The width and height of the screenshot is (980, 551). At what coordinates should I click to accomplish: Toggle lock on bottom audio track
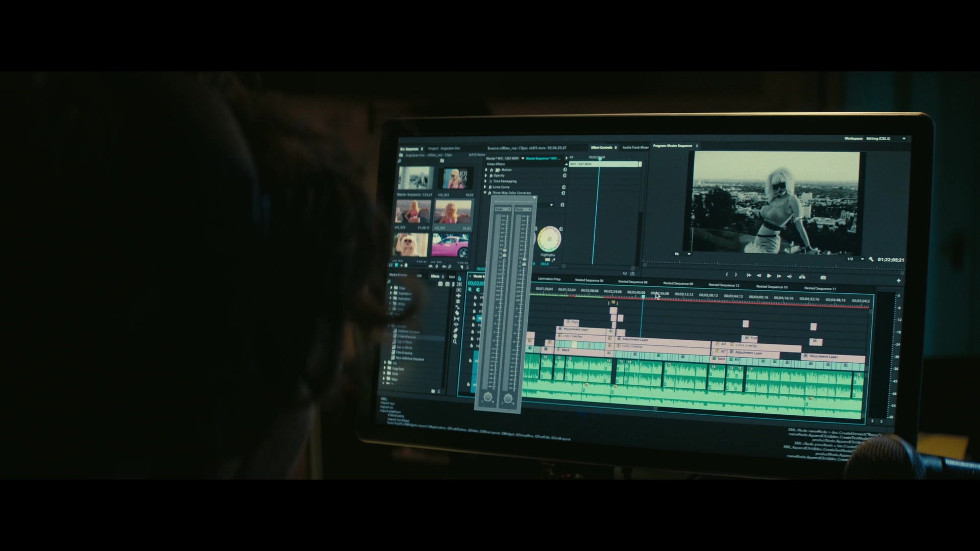coord(469,384)
